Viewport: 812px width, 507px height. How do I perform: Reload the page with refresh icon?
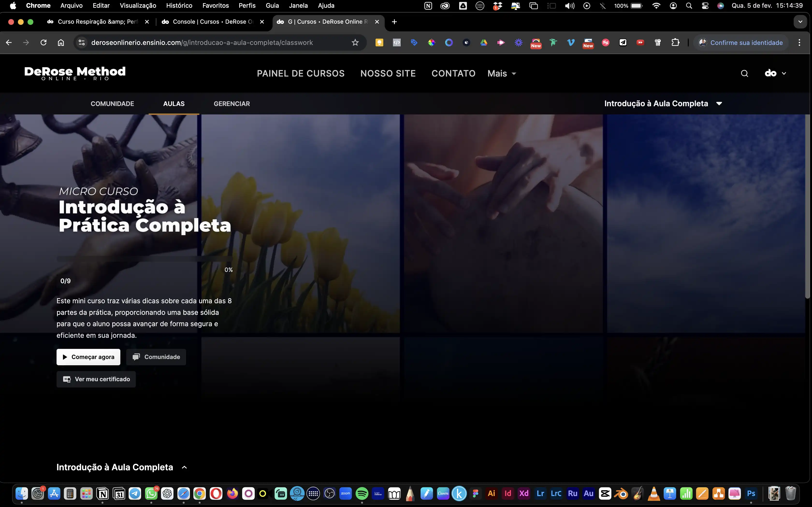point(43,42)
